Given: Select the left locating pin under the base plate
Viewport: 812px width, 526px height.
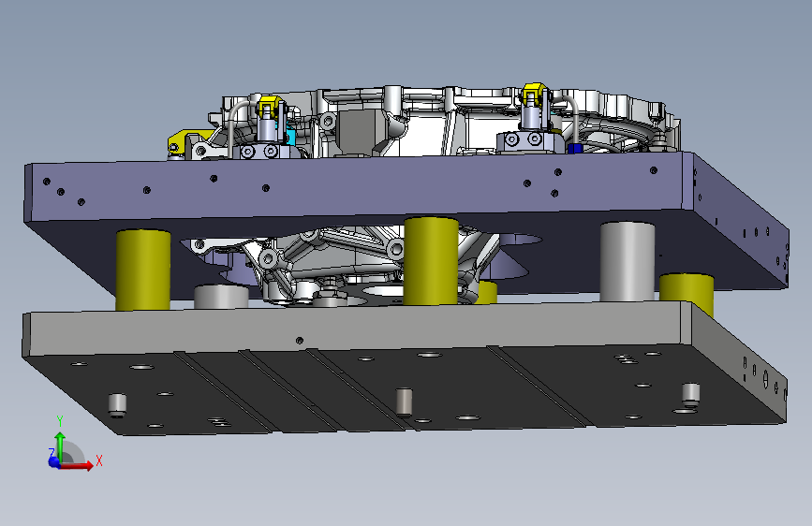Looking at the screenshot, I should click(x=117, y=405).
